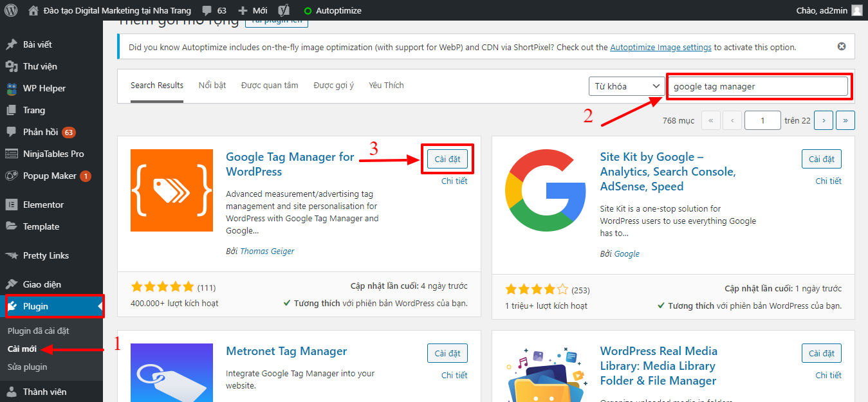
Task: Go to first results page button
Action: click(x=711, y=120)
